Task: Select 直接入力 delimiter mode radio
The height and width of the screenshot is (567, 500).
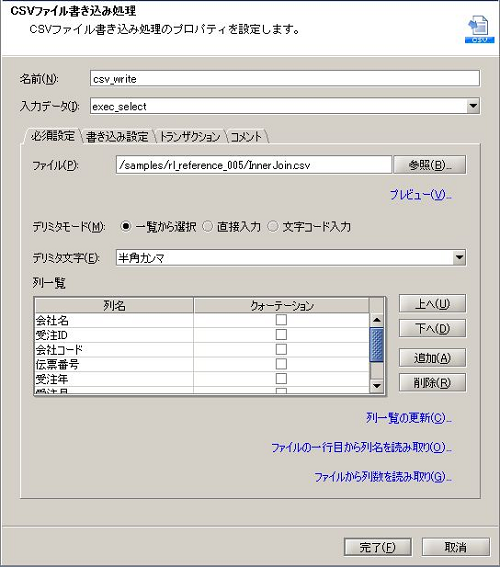Action: [208, 227]
